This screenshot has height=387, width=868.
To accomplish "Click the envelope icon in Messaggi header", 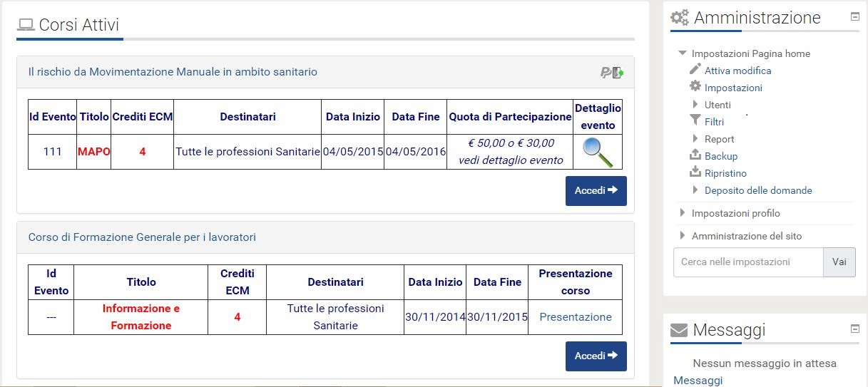I will point(680,330).
